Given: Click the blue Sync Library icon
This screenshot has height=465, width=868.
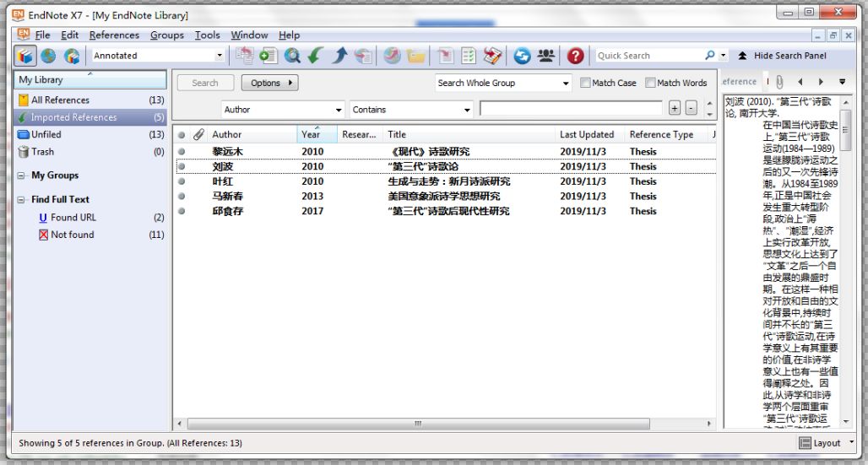Looking at the screenshot, I should pos(522,56).
